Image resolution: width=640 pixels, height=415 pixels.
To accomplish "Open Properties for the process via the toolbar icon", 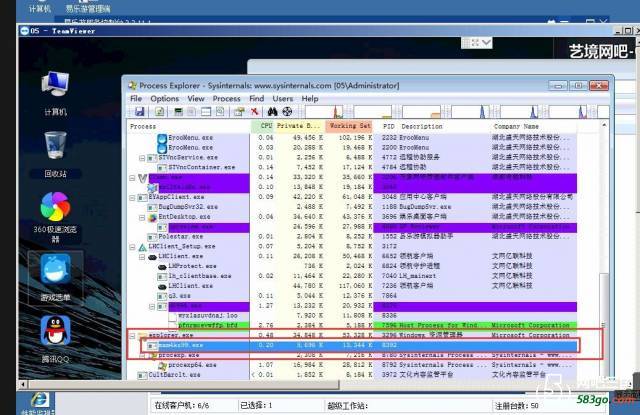I will point(239,111).
